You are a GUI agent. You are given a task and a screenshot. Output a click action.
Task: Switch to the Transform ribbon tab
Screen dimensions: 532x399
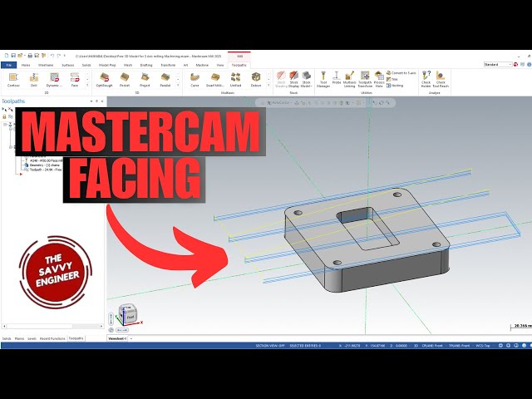click(168, 65)
